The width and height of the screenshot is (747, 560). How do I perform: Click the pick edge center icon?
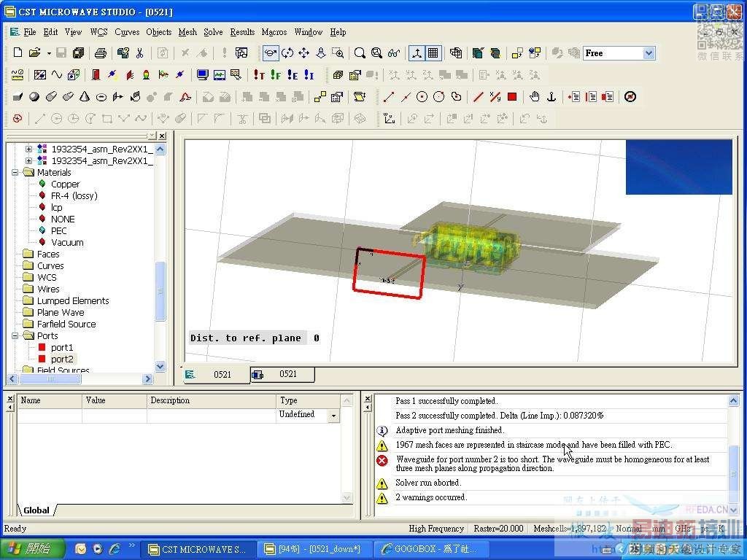click(406, 97)
